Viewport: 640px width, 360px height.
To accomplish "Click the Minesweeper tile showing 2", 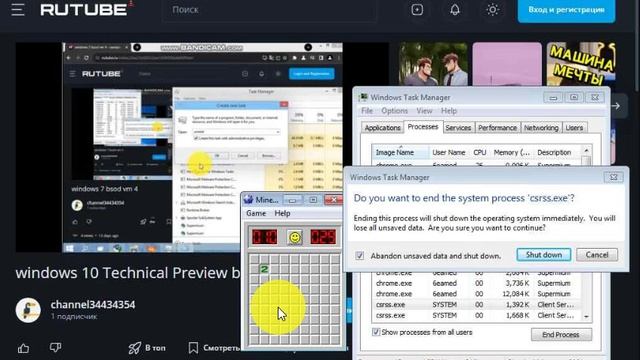I will pyautogui.click(x=264, y=269).
